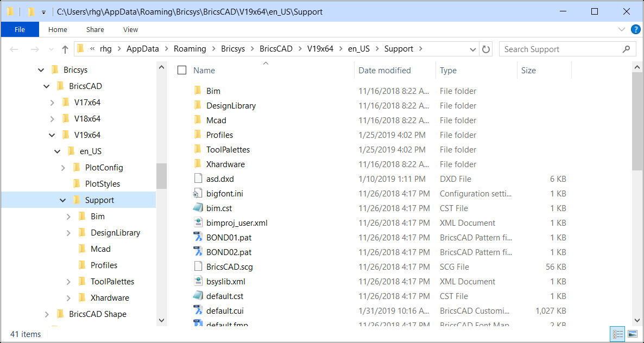Click Roaming in the breadcrumb path
The height and width of the screenshot is (343, 644).
coord(190,49)
